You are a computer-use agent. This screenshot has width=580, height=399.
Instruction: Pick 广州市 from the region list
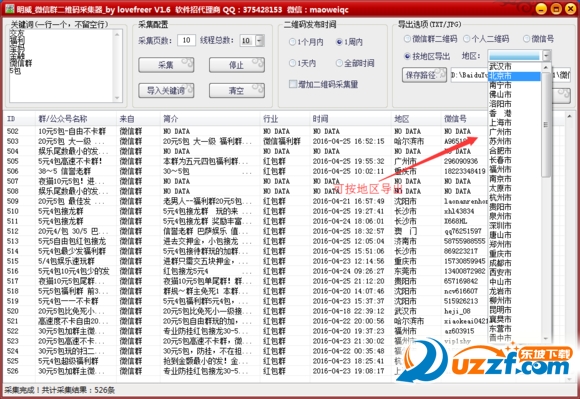tap(515, 132)
